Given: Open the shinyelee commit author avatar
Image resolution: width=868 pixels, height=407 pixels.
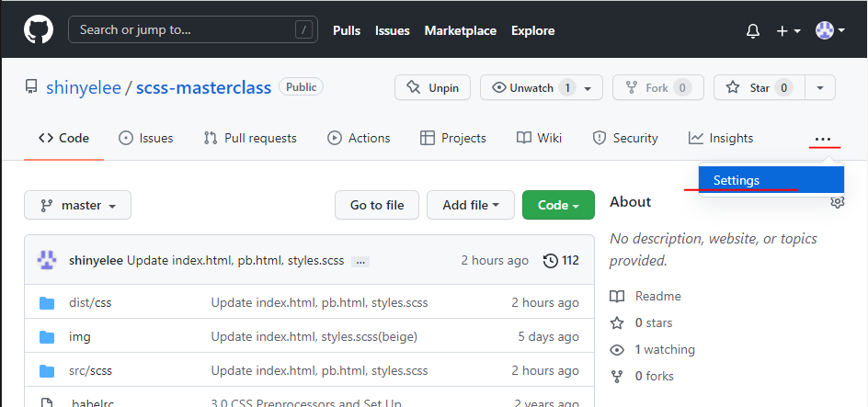Looking at the screenshot, I should pos(47,260).
